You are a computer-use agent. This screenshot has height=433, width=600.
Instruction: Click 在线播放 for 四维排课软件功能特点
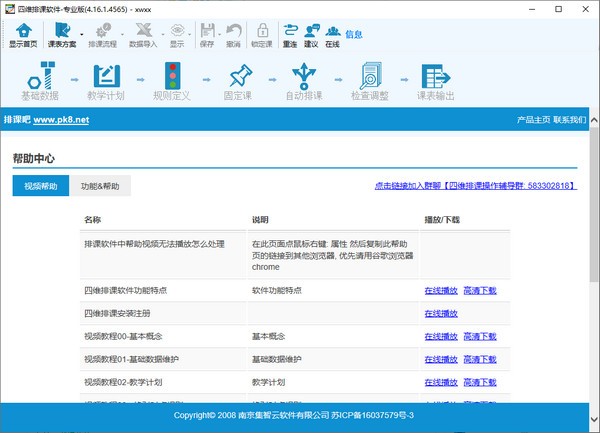point(440,290)
